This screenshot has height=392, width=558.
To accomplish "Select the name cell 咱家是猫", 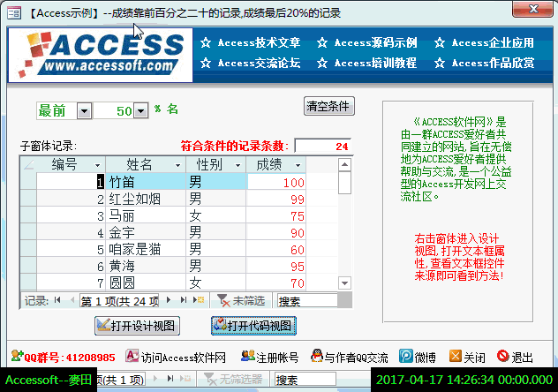I will 146,249.
